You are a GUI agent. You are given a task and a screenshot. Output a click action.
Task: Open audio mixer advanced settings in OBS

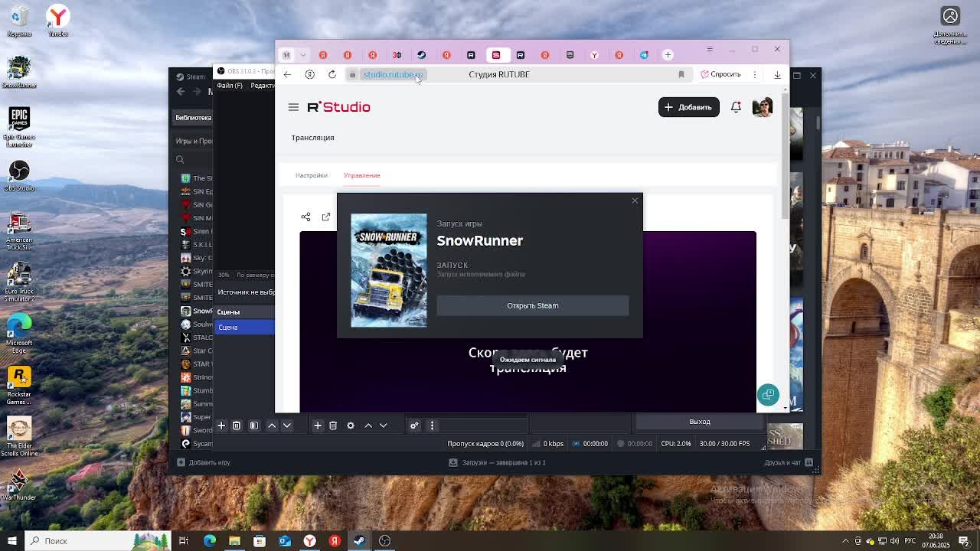coord(414,425)
